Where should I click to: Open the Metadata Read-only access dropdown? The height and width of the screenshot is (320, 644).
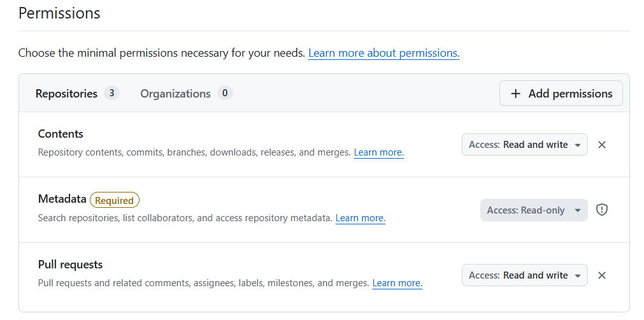point(533,210)
